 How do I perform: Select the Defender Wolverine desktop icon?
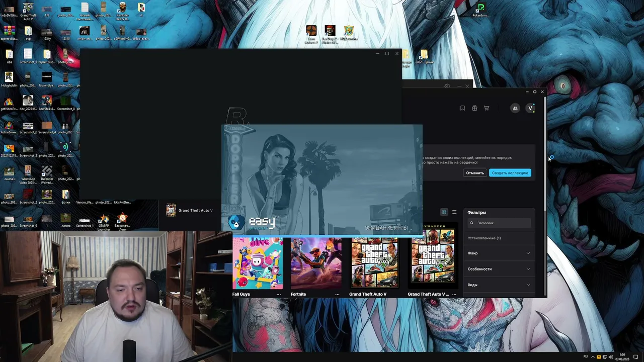[47, 175]
